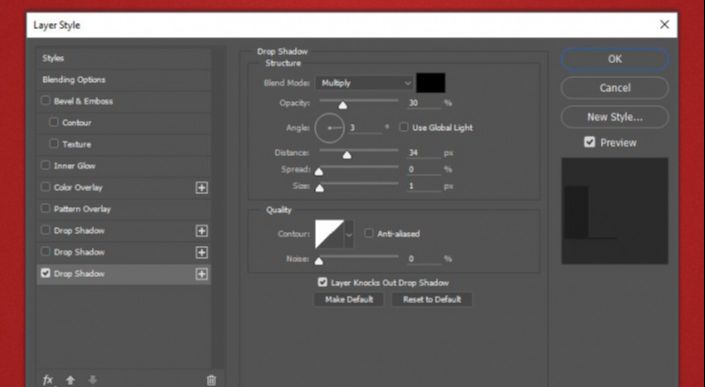Screen dimensions: 705x387
Task: Enable Use Global Light checkbox
Action: (x=404, y=127)
